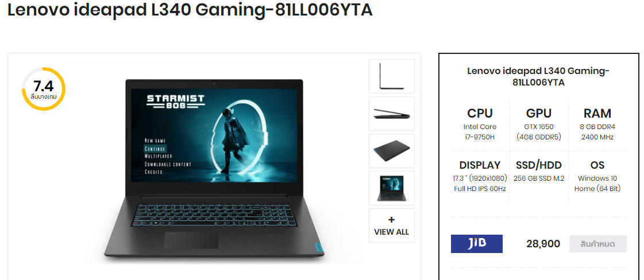Click the RAM 8 GB DDR4 spec
644x280 pixels.
[597, 124]
